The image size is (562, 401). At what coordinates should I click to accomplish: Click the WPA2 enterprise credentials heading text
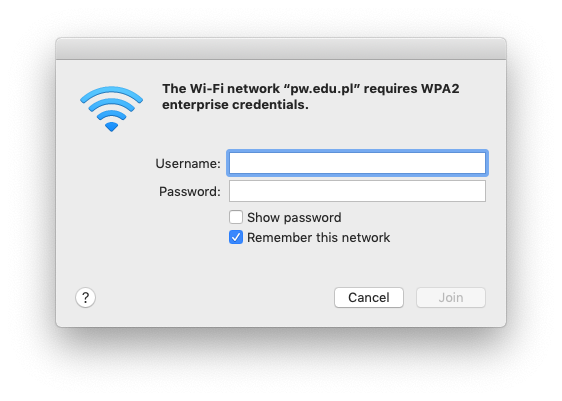[x=311, y=96]
